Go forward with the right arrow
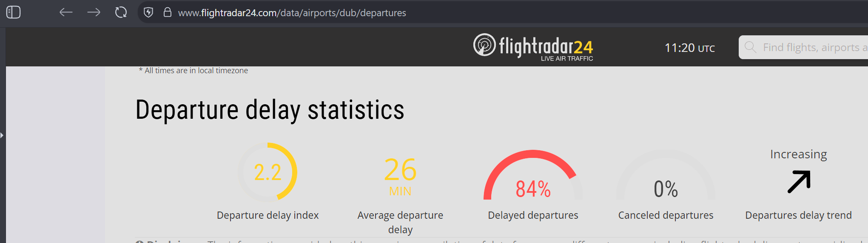Screen dimensions: 868x243 94,12
